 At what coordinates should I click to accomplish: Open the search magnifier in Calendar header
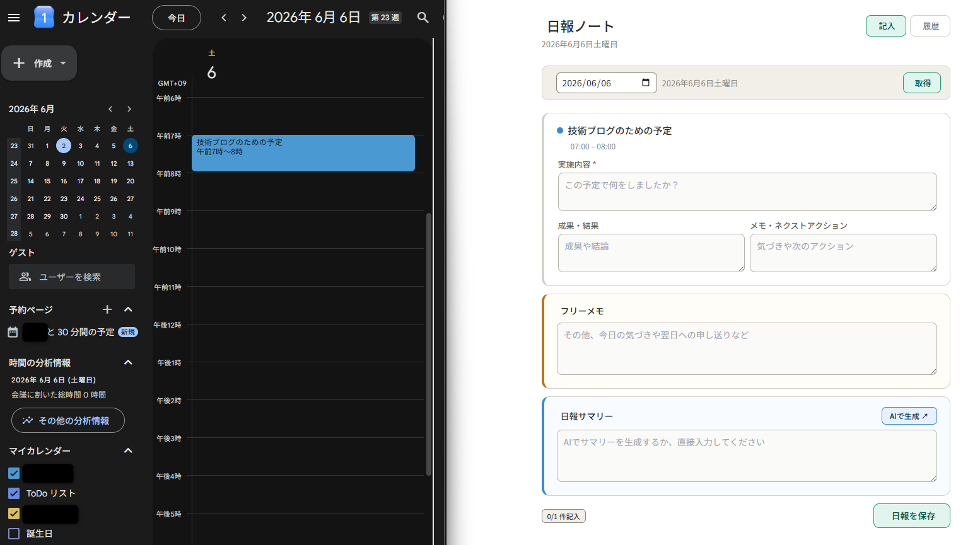click(x=423, y=18)
